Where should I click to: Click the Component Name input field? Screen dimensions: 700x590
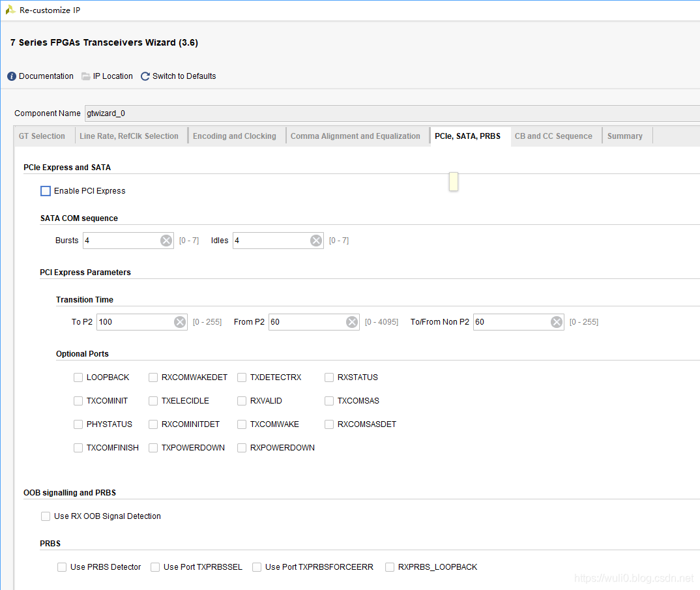[392, 113]
